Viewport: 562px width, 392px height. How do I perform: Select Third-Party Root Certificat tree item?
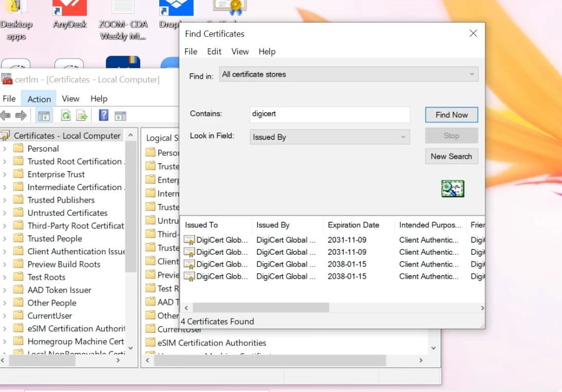coord(76,226)
